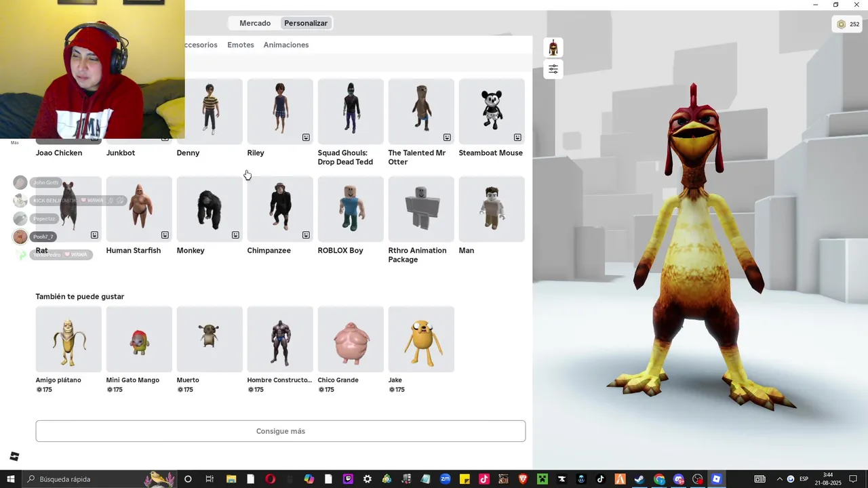Open Twitch app in the taskbar
The height and width of the screenshot is (488, 868).
[x=348, y=479]
